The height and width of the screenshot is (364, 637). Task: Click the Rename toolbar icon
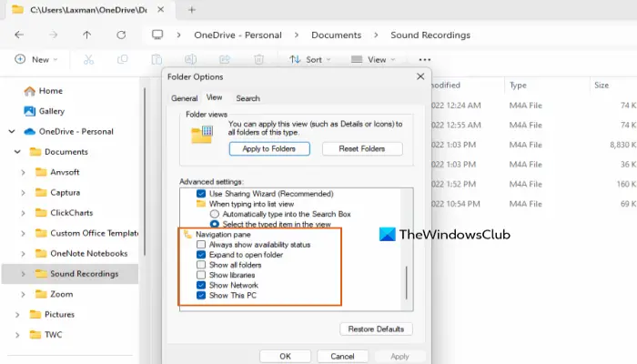tap(190, 59)
